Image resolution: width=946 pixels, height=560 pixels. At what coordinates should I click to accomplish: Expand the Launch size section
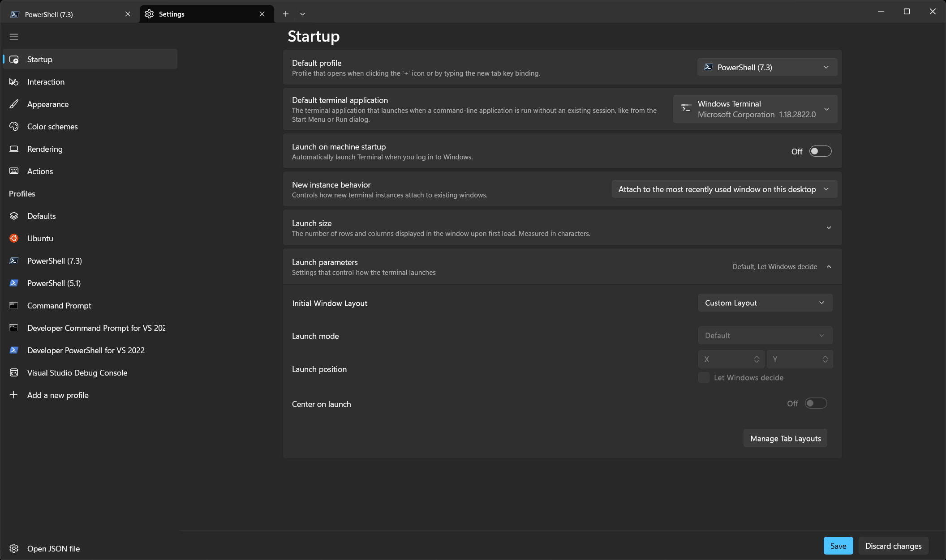pyautogui.click(x=829, y=227)
